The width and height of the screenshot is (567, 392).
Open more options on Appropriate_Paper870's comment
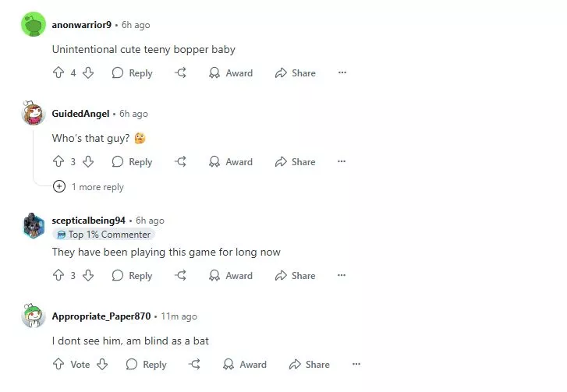click(x=356, y=364)
